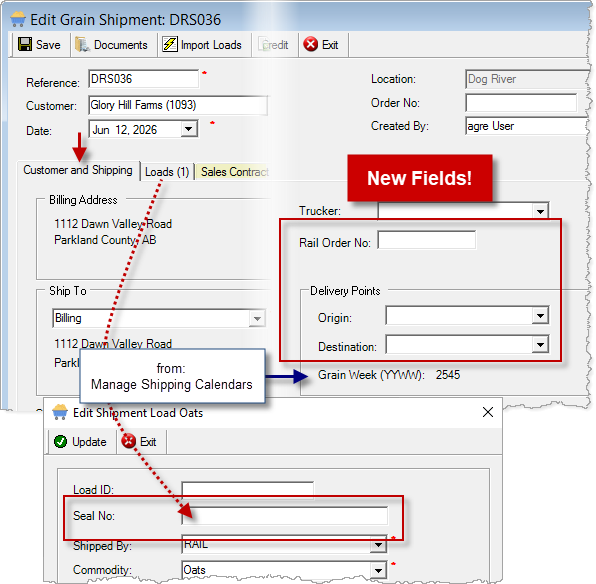This screenshot has width=596, height=584.
Task: Open the Shipped By dropdown arrow
Action: coord(378,545)
